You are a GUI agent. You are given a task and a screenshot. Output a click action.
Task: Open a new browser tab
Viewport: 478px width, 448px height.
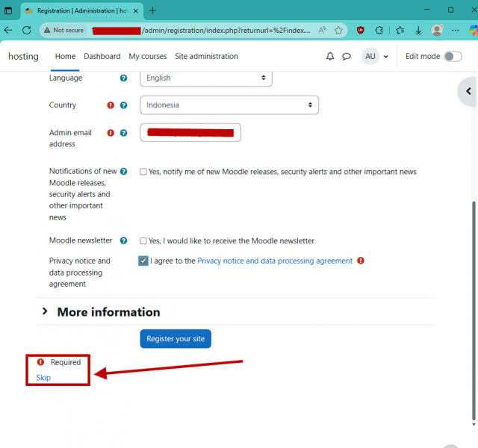click(x=152, y=10)
